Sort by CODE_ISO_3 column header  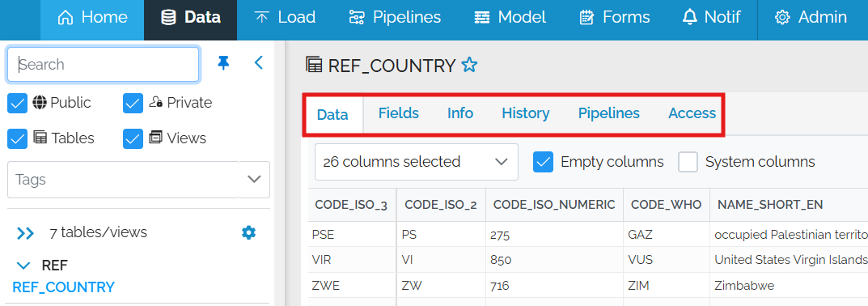(352, 205)
